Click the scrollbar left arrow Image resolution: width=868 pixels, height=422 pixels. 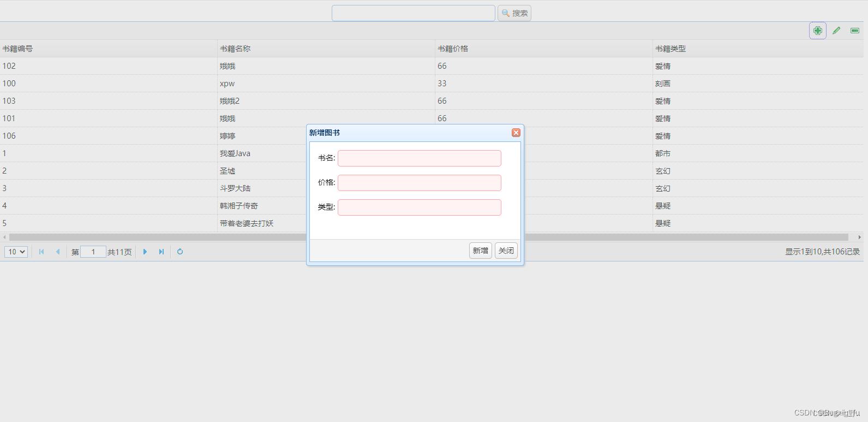click(x=4, y=237)
